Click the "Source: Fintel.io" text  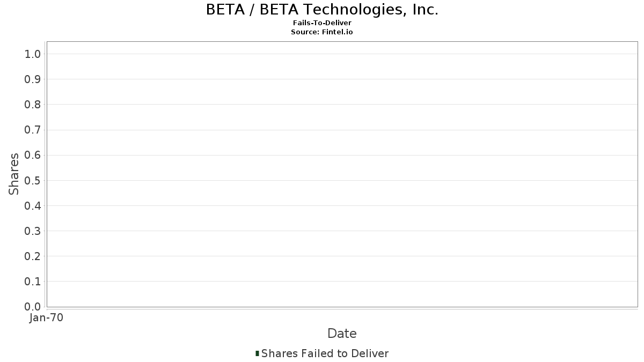[322, 32]
